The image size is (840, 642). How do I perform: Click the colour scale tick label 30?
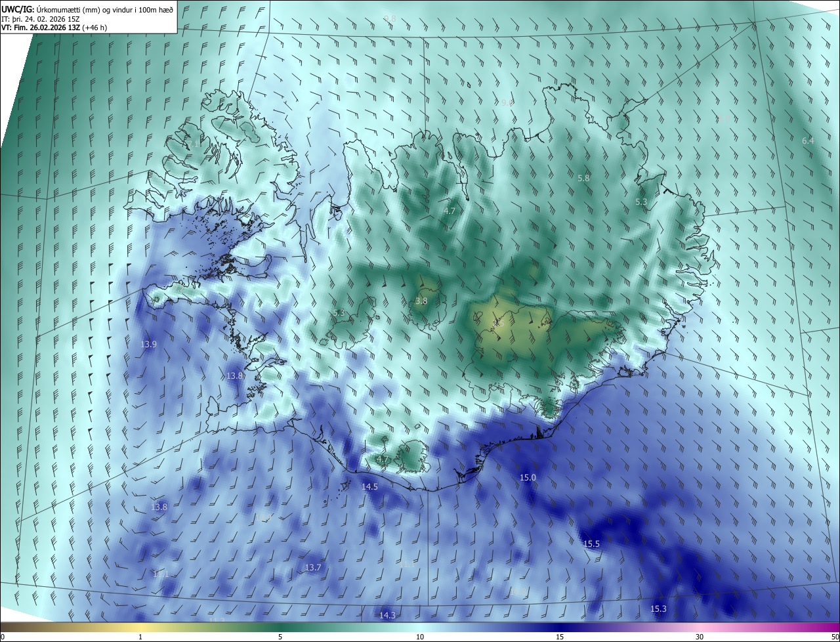click(700, 637)
